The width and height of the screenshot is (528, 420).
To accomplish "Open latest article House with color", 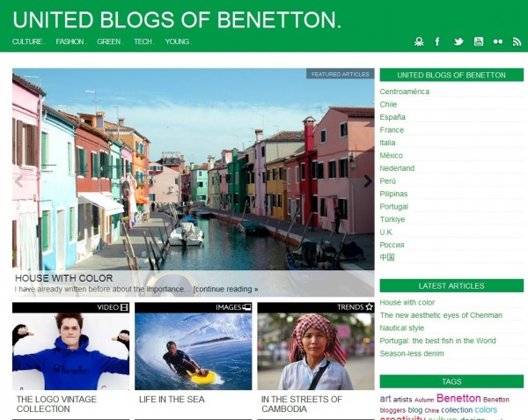I will click(407, 303).
